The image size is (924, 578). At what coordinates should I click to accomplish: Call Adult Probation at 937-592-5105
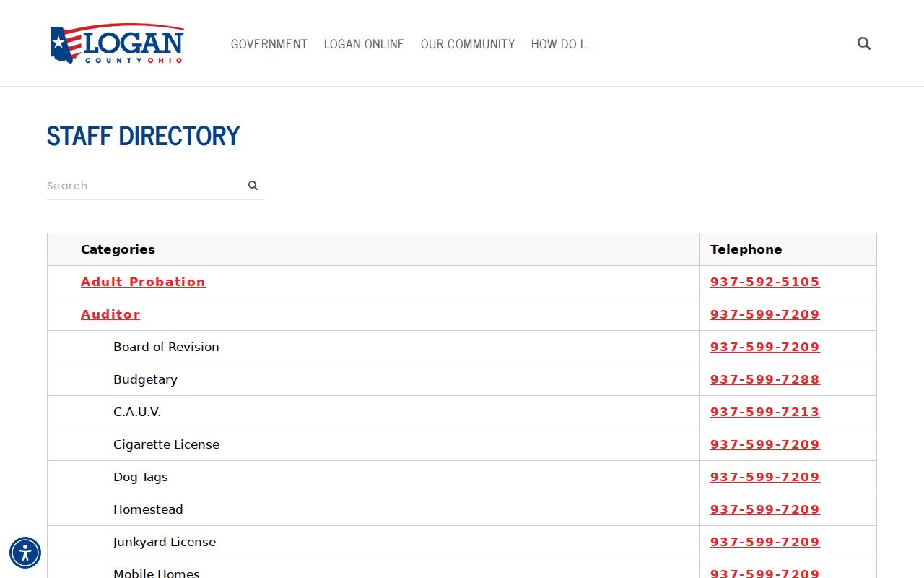pyautogui.click(x=764, y=282)
